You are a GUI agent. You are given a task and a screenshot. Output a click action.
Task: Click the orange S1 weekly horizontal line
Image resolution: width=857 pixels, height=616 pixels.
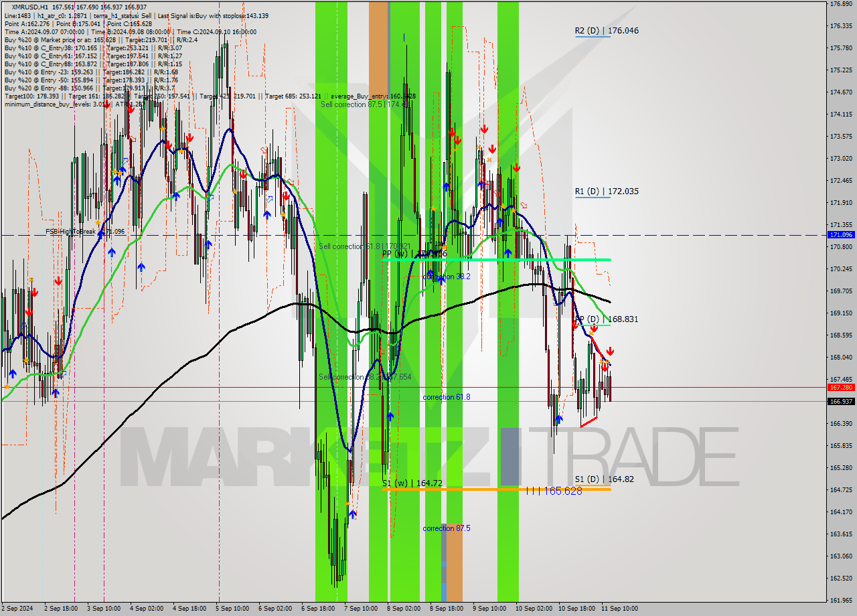(496, 489)
